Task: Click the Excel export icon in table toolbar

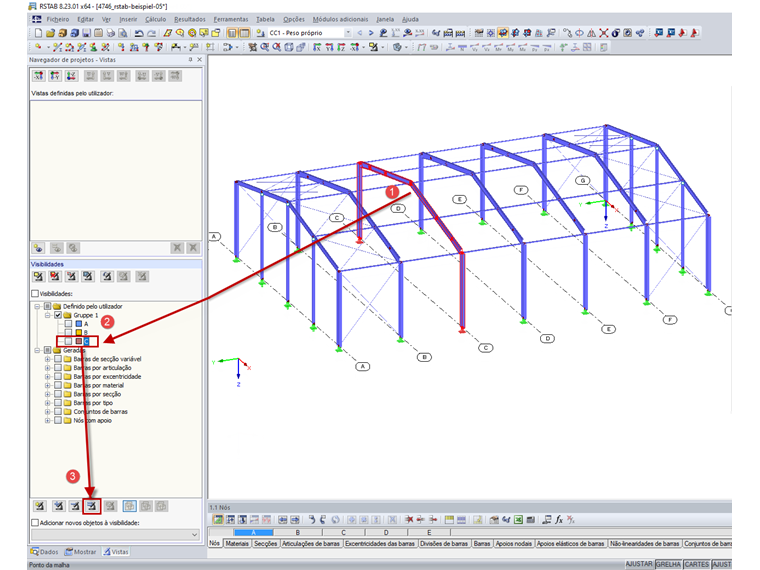Action: (518, 520)
